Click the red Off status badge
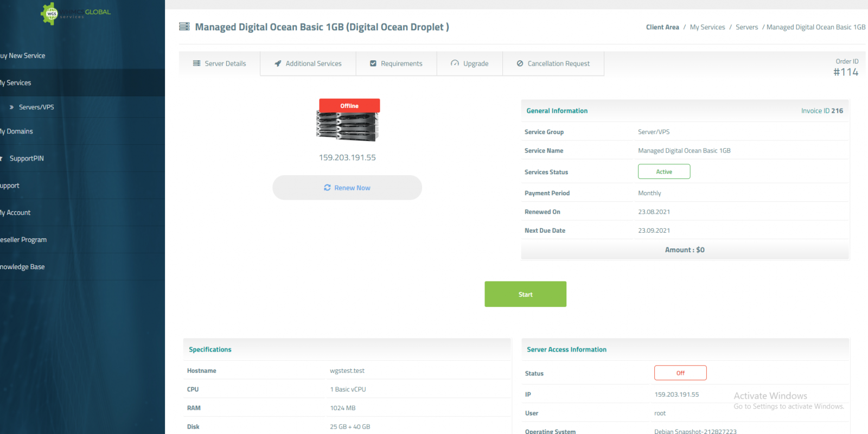The height and width of the screenshot is (434, 868). [x=680, y=373]
